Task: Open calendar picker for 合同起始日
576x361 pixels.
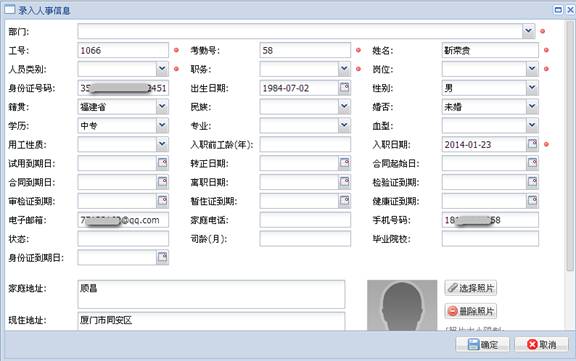Action: pos(532,163)
